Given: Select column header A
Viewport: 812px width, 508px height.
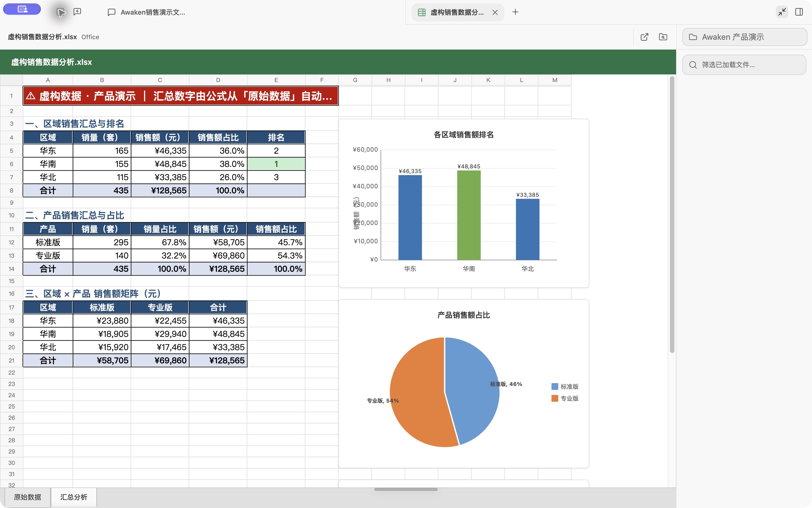Looking at the screenshot, I should [x=48, y=80].
